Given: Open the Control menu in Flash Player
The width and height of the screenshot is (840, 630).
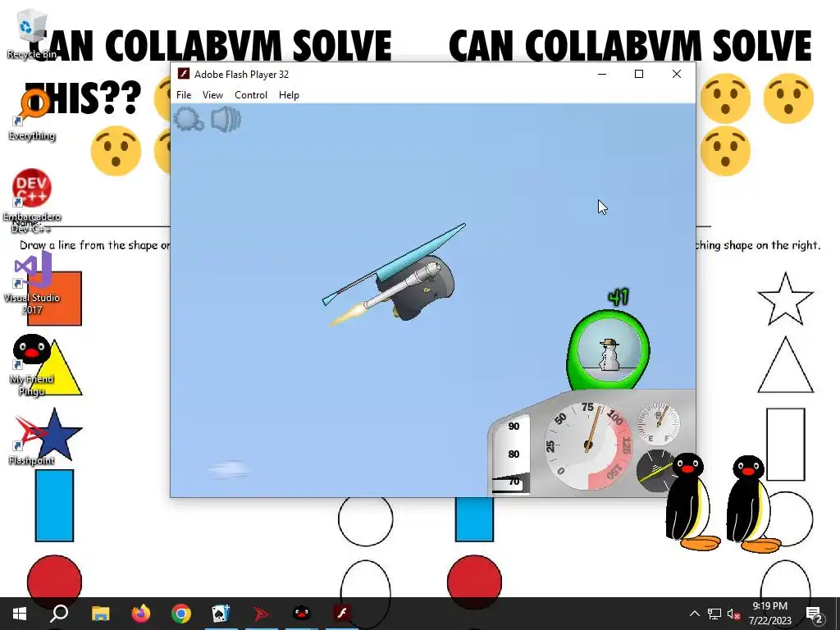Looking at the screenshot, I should pyautogui.click(x=251, y=95).
